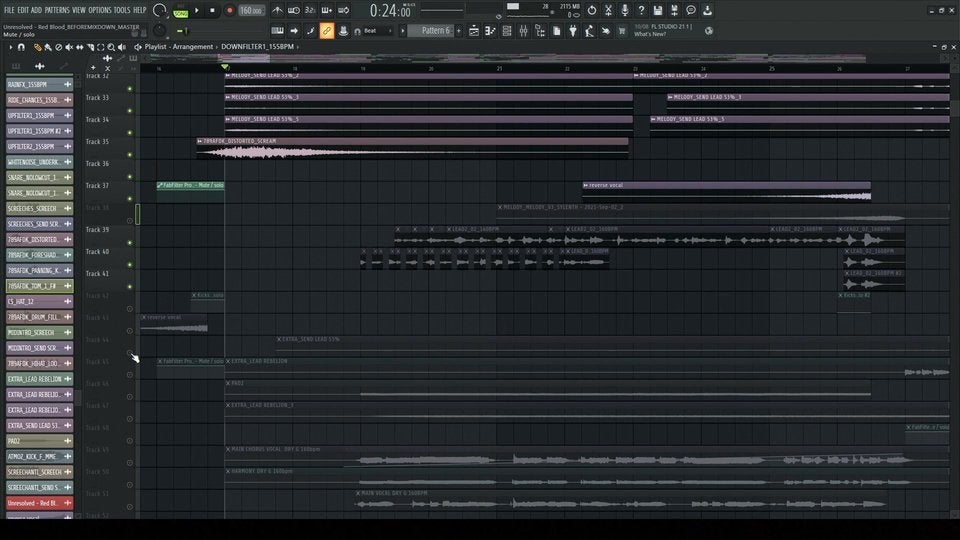The height and width of the screenshot is (540, 960).
Task: Click the microphone one-click recording icon
Action: coord(624,10)
